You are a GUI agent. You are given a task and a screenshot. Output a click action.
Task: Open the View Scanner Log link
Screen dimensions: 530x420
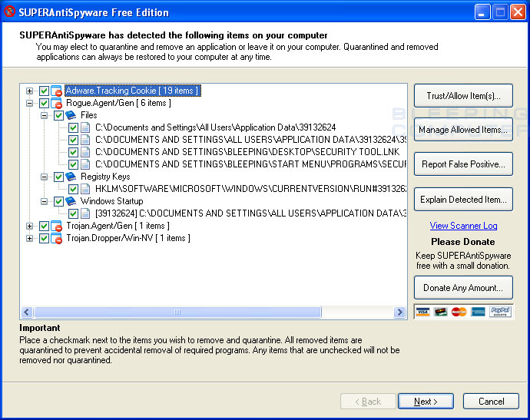pos(463,226)
